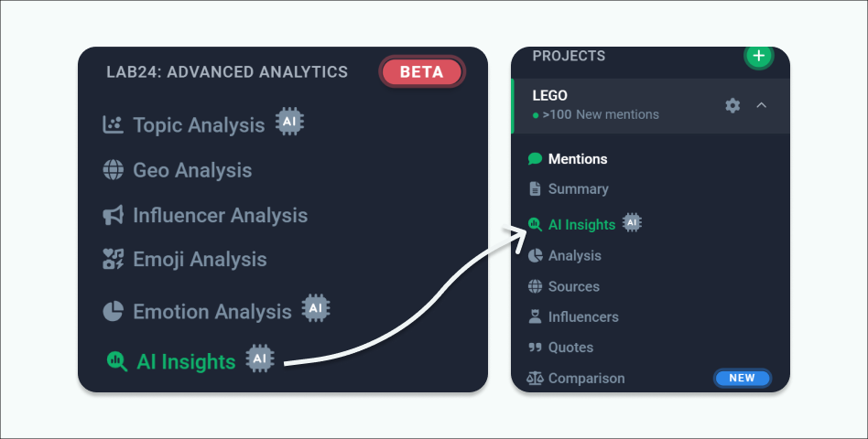Select AI Insights in the project sidebar

coord(571,224)
